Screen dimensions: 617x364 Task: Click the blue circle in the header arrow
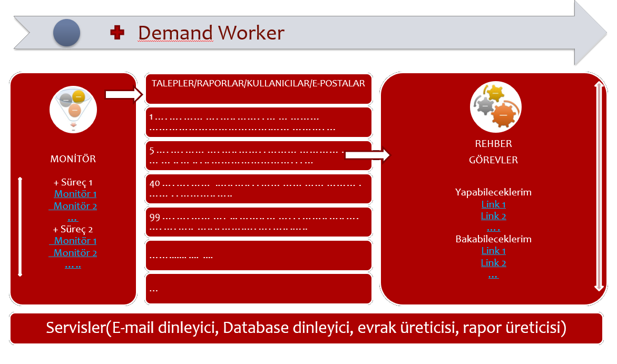pos(66,33)
